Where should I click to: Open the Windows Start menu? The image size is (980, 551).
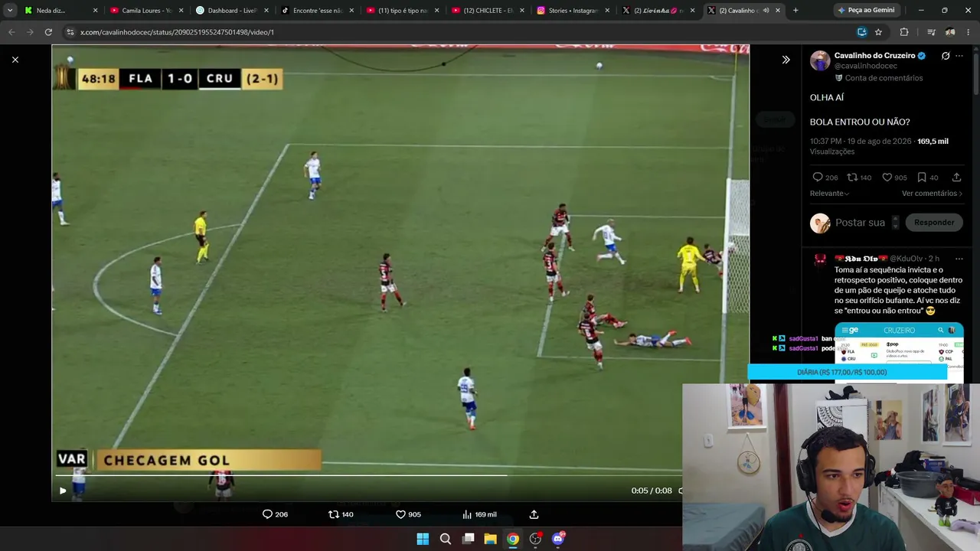[x=423, y=539]
